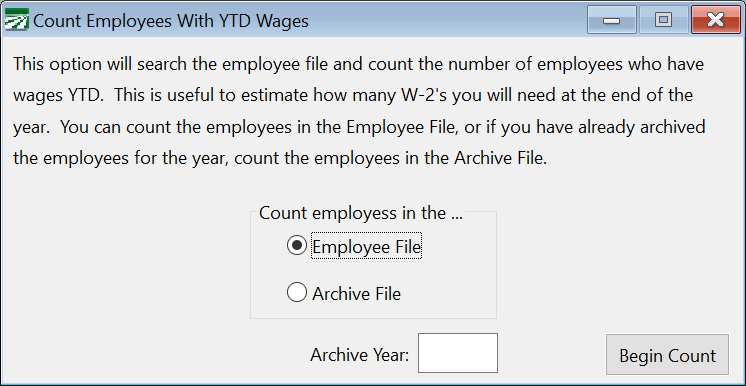Select the Employee File radio button
The width and height of the screenshot is (746, 386).
tap(297, 246)
